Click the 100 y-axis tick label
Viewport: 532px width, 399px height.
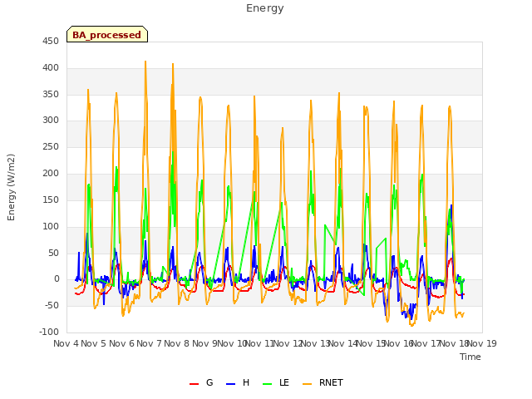click(51, 226)
